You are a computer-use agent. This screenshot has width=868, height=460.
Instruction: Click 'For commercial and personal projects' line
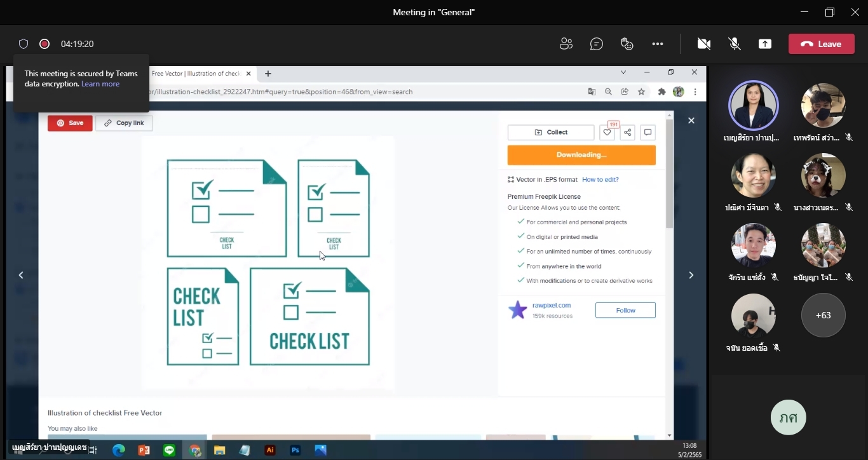click(x=576, y=222)
